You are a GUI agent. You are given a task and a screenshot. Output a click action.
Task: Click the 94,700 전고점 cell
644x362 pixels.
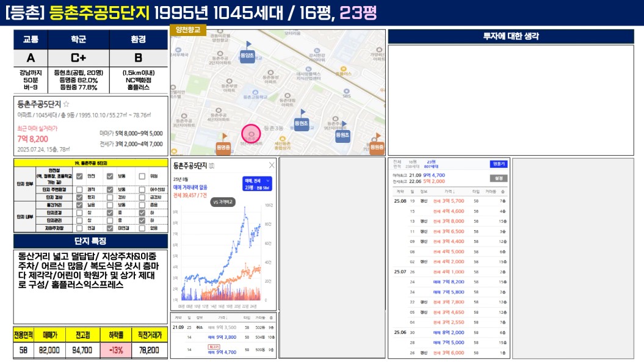pyautogui.click(x=82, y=350)
